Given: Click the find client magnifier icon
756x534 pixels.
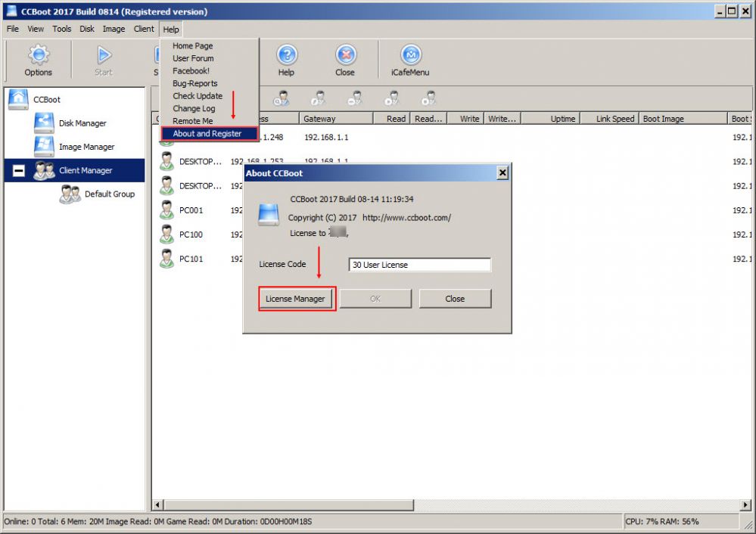Looking at the screenshot, I should [281, 98].
